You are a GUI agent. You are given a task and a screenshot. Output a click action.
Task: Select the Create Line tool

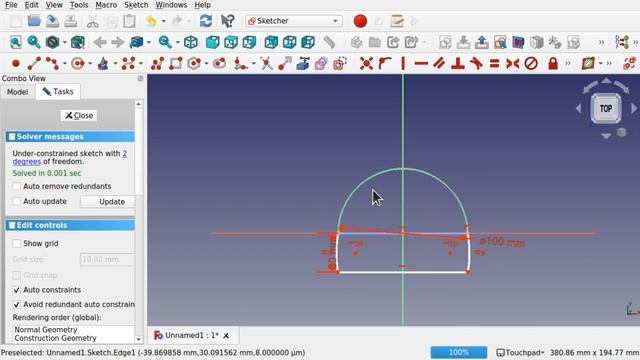pyautogui.click(x=34, y=63)
